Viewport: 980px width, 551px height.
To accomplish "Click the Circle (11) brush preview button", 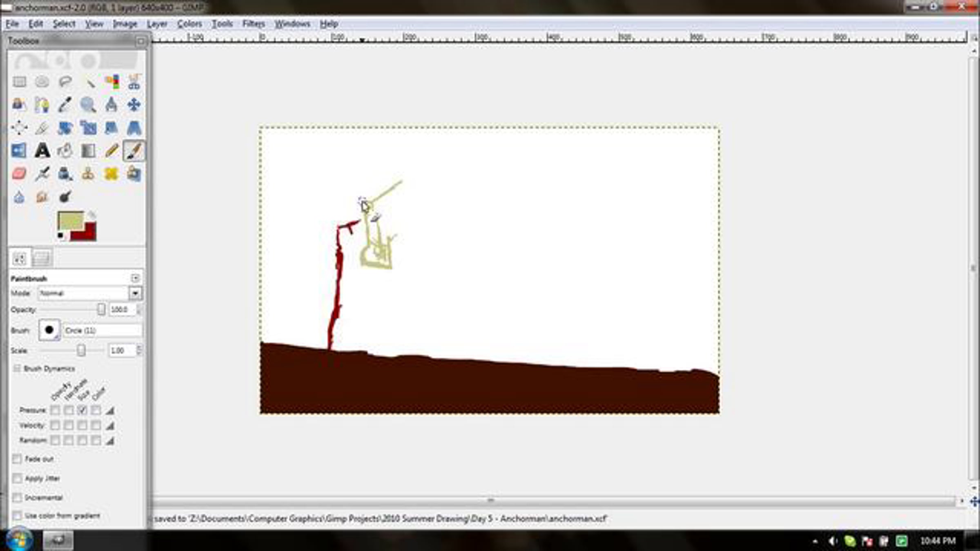I will point(49,330).
